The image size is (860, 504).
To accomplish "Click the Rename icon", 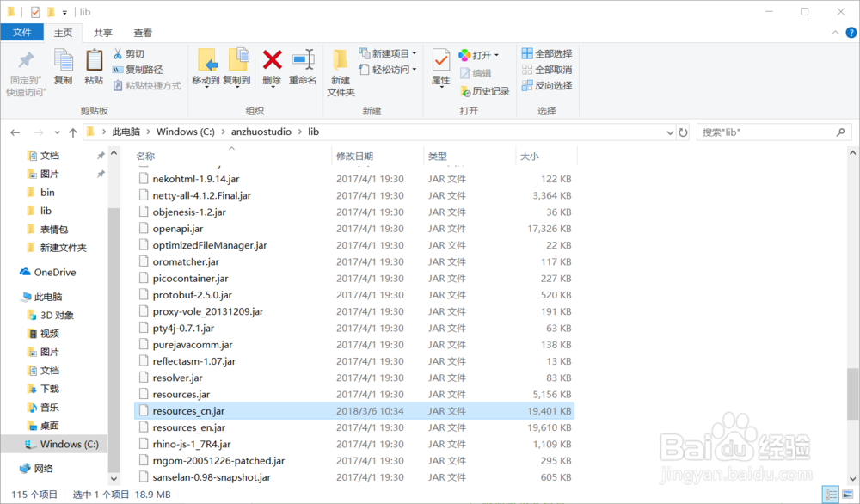I will tap(304, 60).
